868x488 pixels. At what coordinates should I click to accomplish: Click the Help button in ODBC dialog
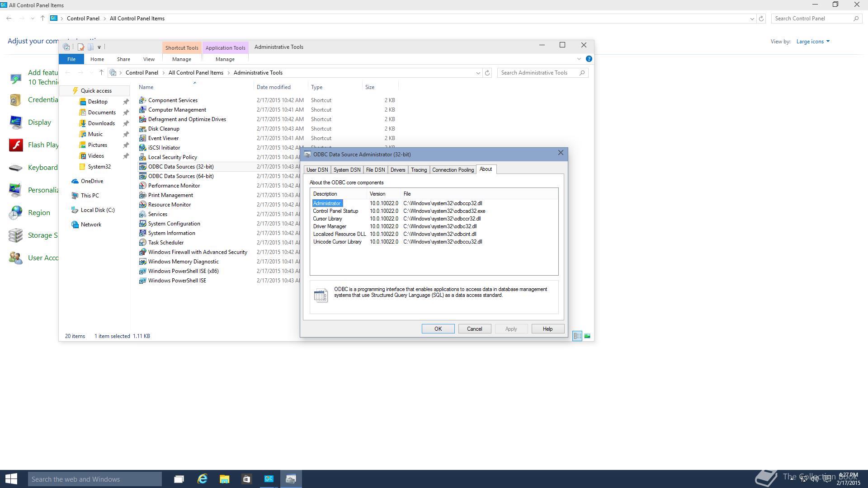pos(547,329)
